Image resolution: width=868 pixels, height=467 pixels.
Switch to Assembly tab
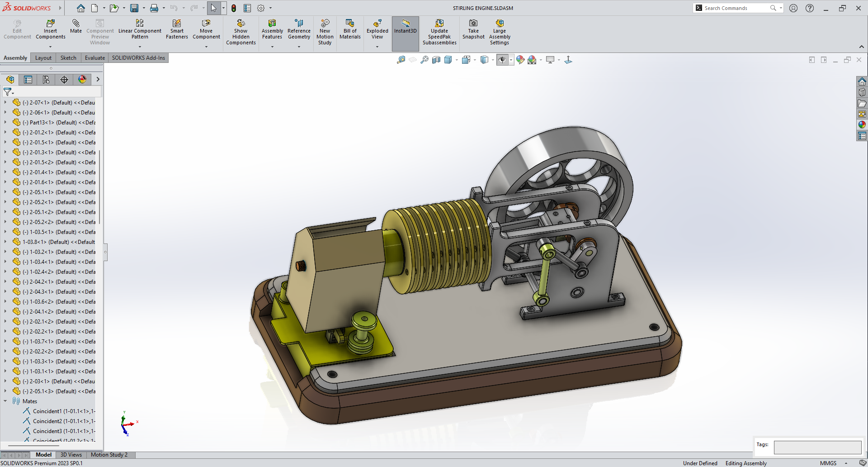pos(15,58)
